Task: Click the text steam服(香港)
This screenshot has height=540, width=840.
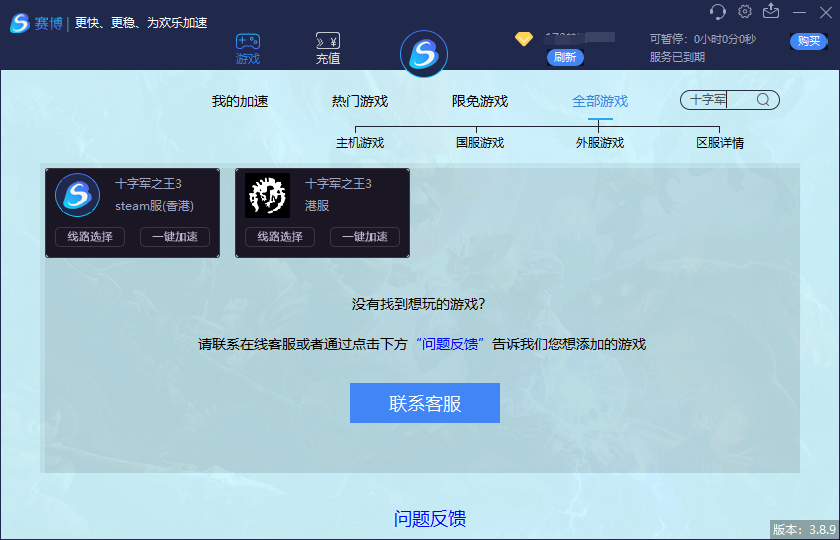Action: click(x=154, y=206)
